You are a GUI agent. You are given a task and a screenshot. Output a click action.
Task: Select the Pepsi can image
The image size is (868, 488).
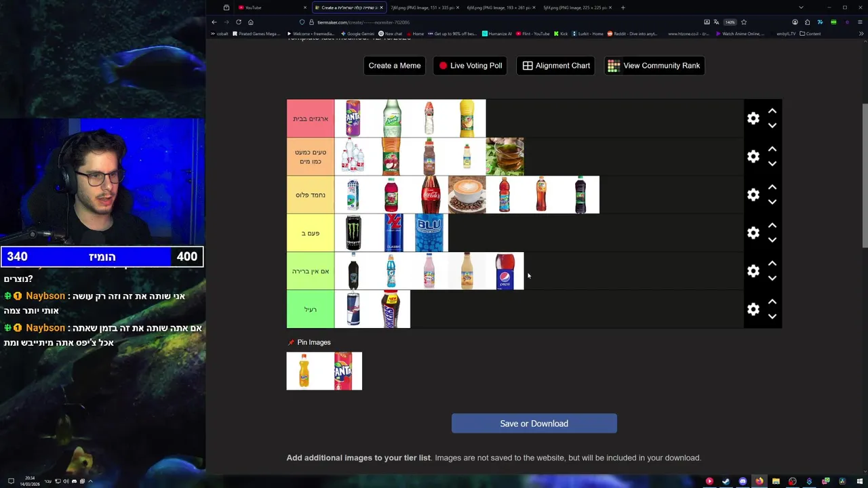505,271
